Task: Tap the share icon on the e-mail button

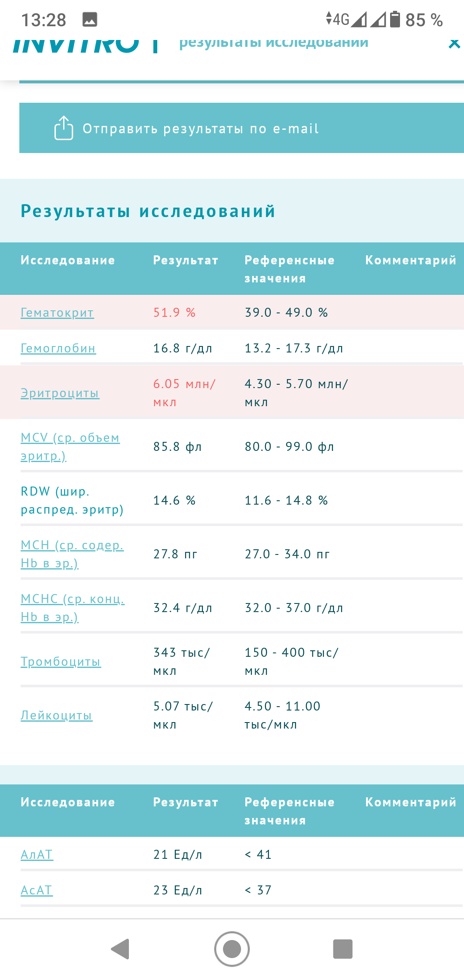Action: coord(64,128)
